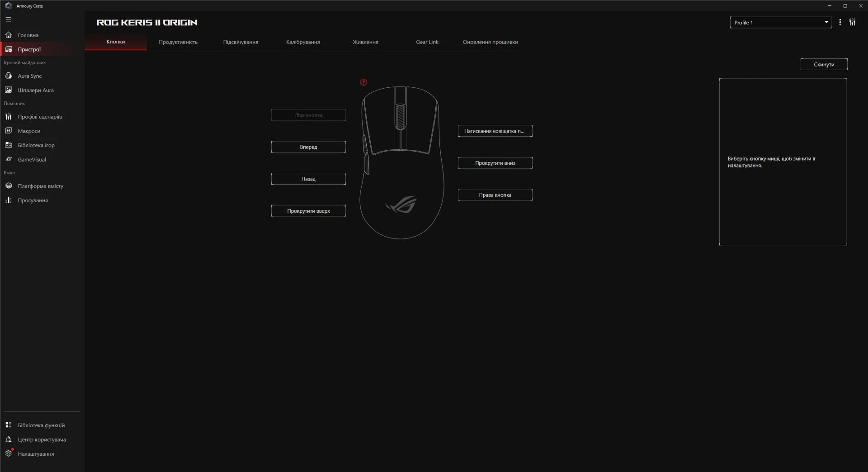Select the Натискання коліщатка button

coord(495,131)
